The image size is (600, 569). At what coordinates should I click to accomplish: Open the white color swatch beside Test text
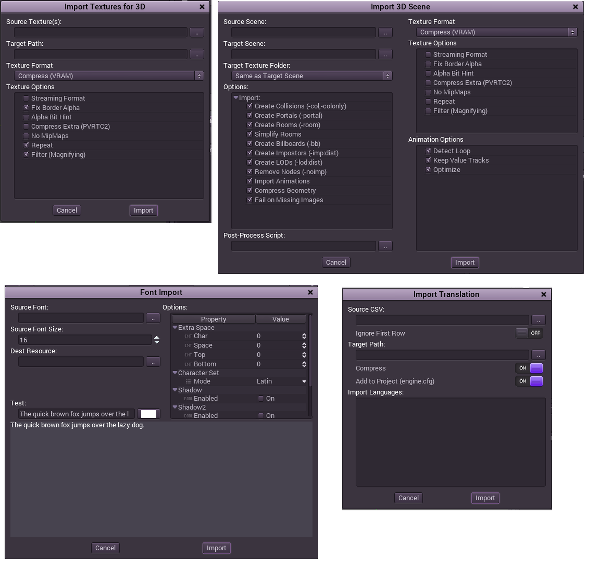[148, 413]
